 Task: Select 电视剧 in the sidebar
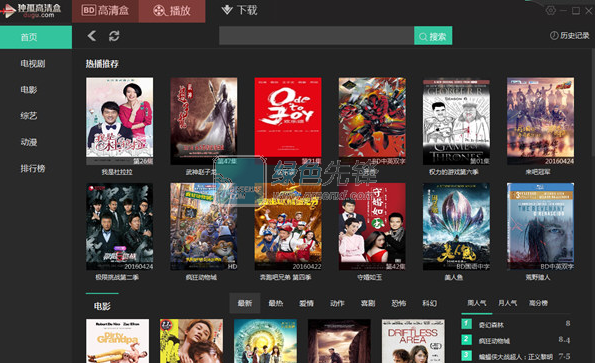click(33, 64)
